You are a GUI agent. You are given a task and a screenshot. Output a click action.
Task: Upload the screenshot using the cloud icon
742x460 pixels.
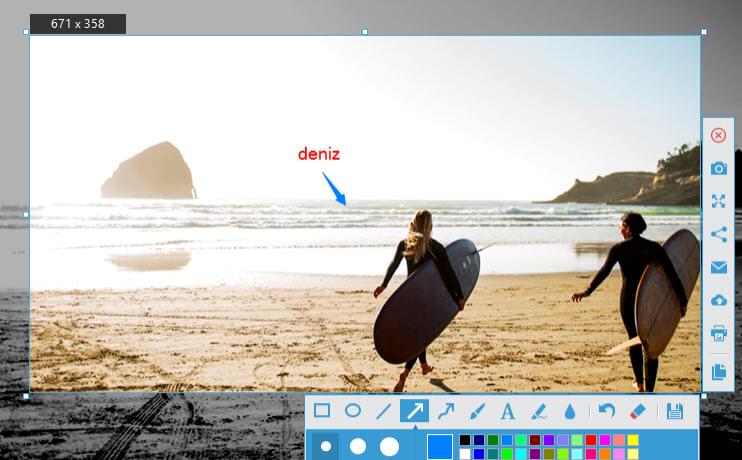pyautogui.click(x=718, y=300)
